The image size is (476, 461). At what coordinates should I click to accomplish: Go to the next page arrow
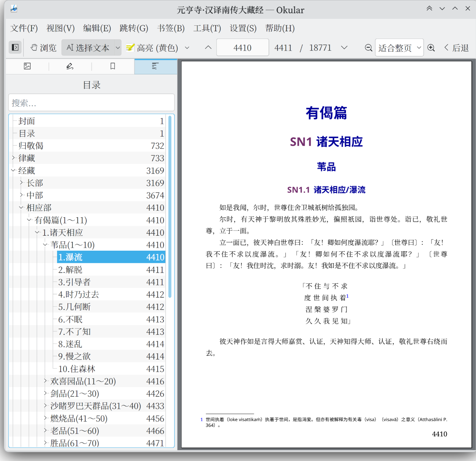(344, 48)
